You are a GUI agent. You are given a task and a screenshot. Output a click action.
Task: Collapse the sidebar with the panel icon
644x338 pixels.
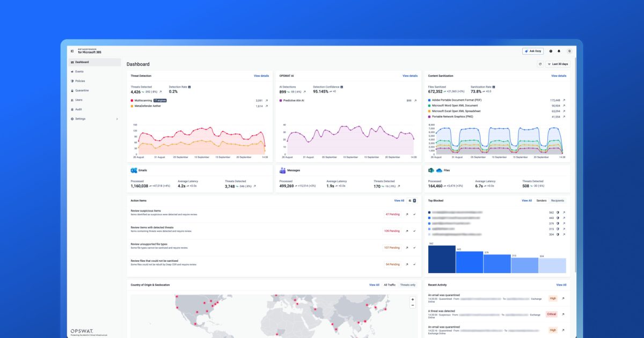(x=72, y=51)
